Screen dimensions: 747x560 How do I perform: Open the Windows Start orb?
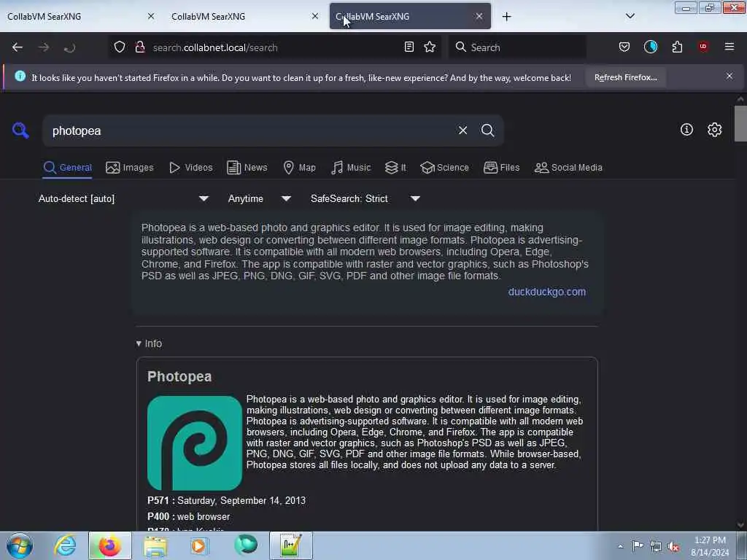[x=20, y=545]
